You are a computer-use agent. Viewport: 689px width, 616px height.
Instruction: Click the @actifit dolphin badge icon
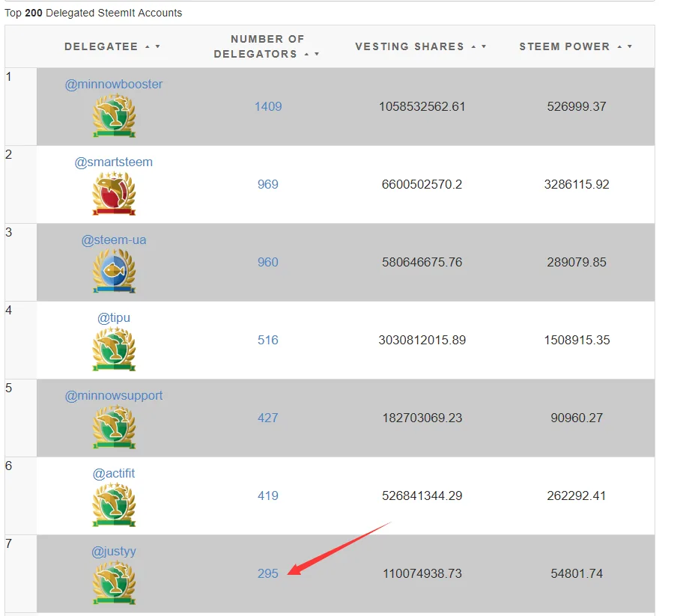[x=114, y=504]
